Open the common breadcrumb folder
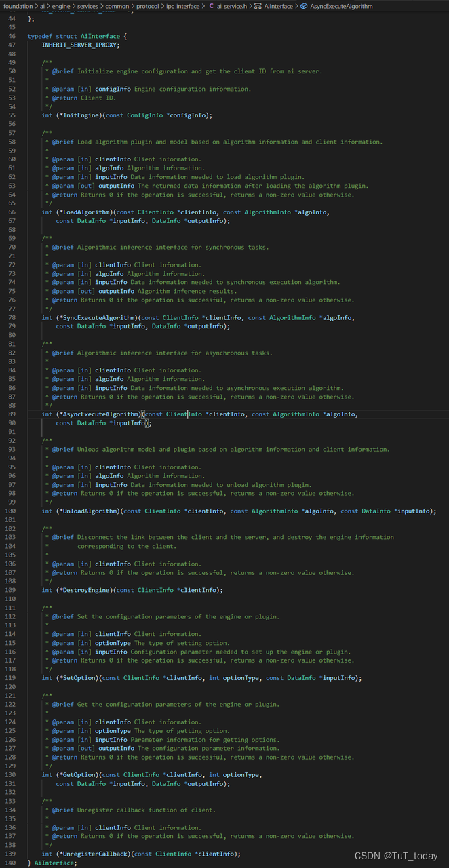449x868 pixels. tap(117, 5)
